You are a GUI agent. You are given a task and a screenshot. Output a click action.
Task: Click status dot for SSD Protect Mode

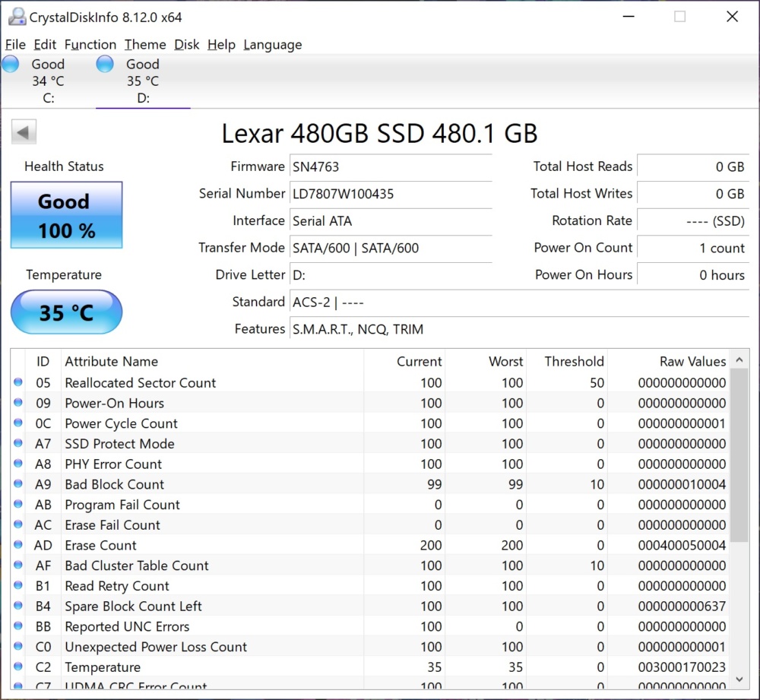tap(18, 443)
